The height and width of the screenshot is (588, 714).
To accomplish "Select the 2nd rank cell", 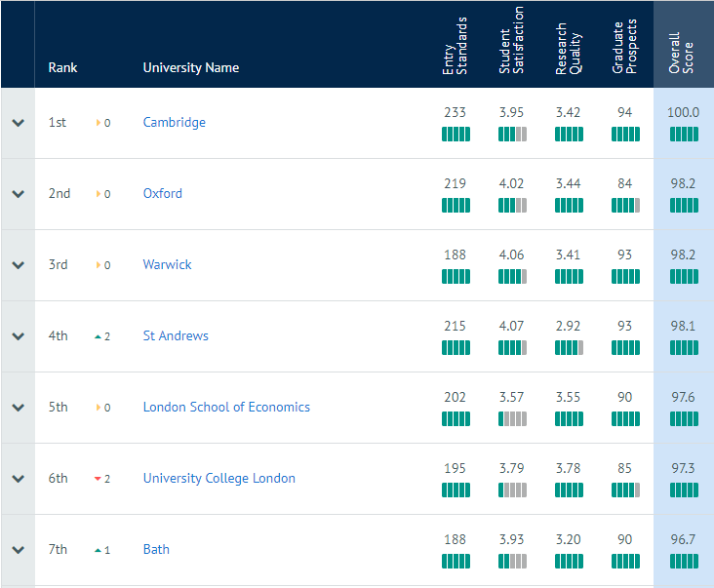I will (x=59, y=193).
